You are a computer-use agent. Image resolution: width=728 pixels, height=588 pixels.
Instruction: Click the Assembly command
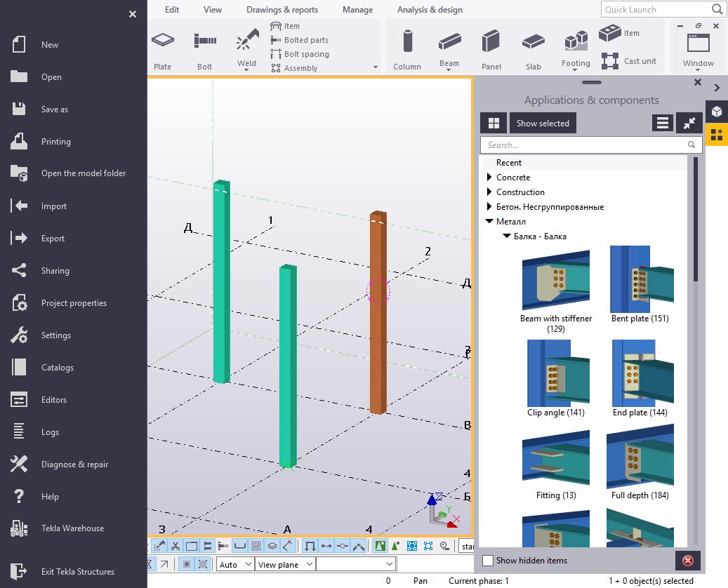tap(294, 68)
